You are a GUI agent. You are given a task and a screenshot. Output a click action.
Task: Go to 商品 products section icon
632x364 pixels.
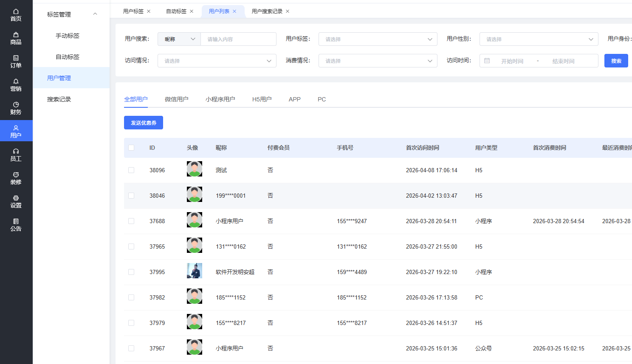pos(16,35)
